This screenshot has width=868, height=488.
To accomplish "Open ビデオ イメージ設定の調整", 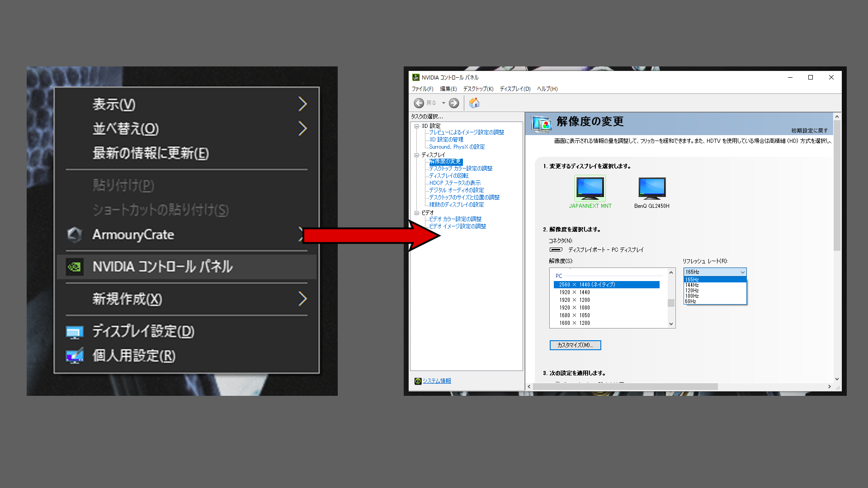I will 458,226.
